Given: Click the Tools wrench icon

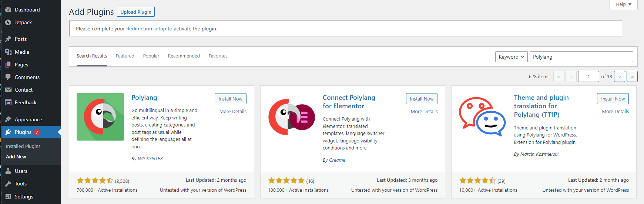Looking at the screenshot, I should coord(8,184).
